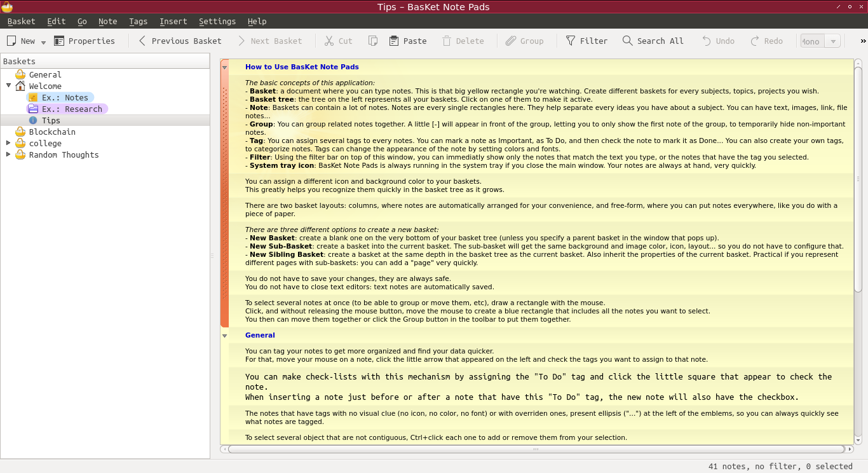868x473 pixels.
Task: Click the Cut scissors icon
Action: pos(329,41)
